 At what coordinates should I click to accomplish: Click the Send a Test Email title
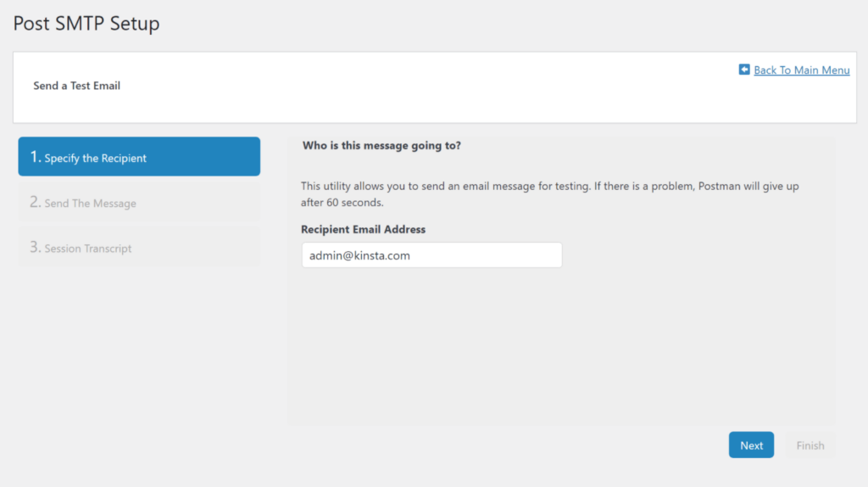point(77,86)
